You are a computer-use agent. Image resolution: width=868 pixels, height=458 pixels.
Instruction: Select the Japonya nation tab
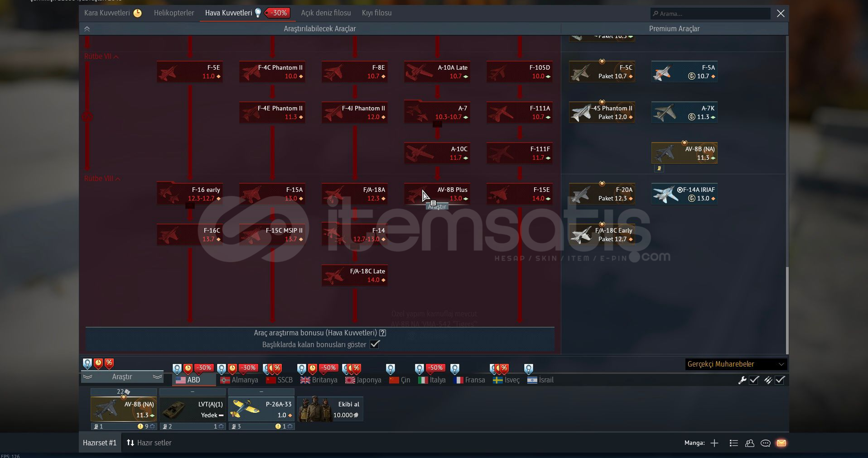click(x=363, y=380)
